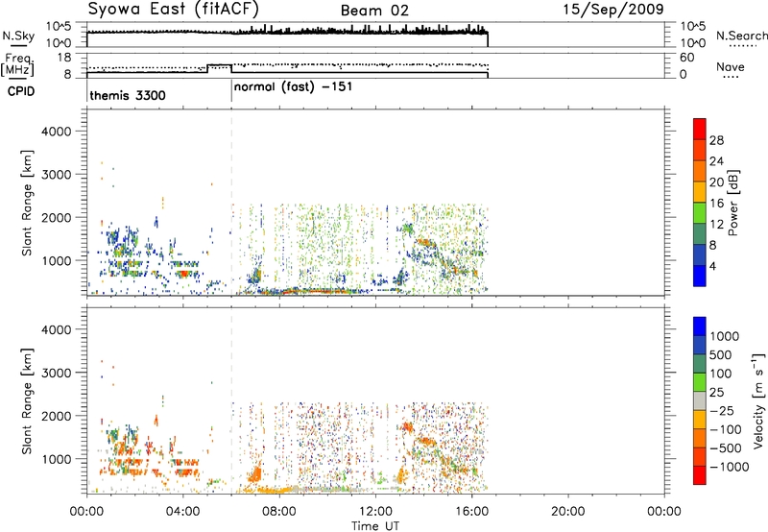The image size is (768, 532).
Task: Click the "N.Search" legend label
Action: click(741, 36)
